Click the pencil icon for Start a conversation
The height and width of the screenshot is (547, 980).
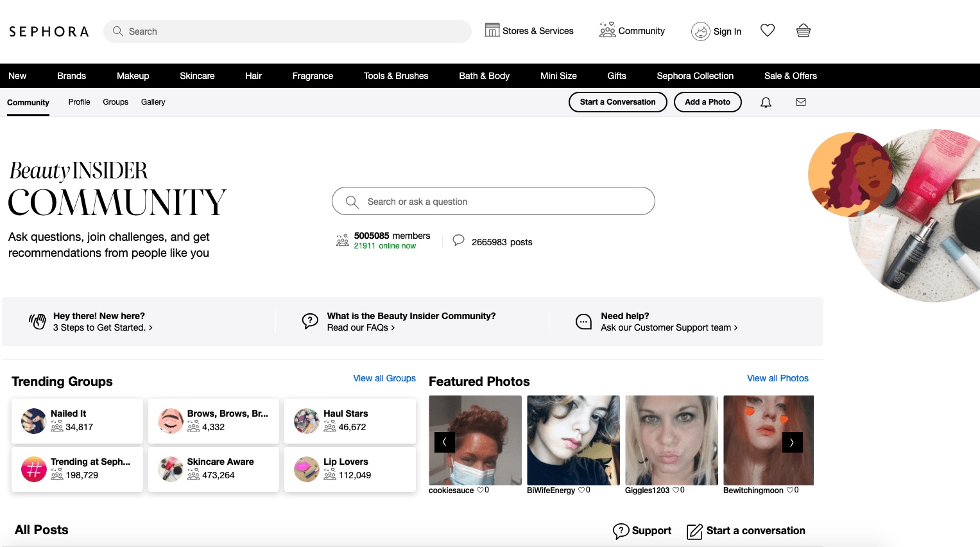click(x=695, y=532)
